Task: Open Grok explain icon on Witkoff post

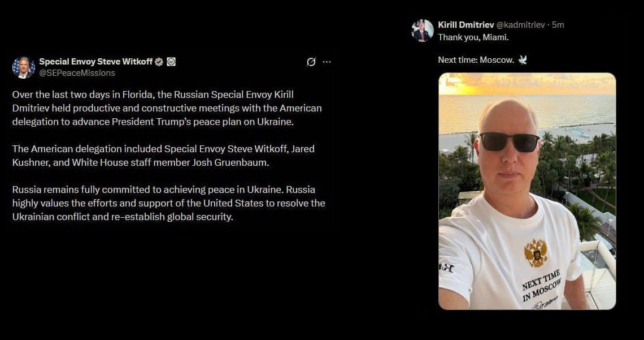Action: 311,62
